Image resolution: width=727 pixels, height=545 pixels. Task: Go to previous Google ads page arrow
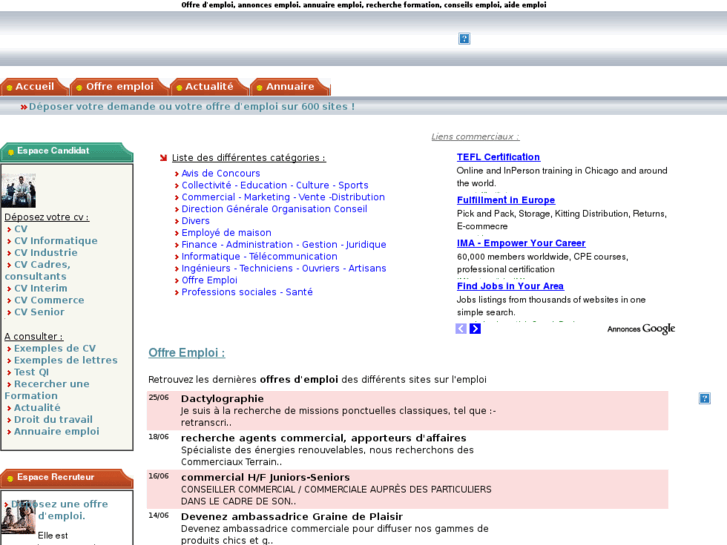pos(461,329)
